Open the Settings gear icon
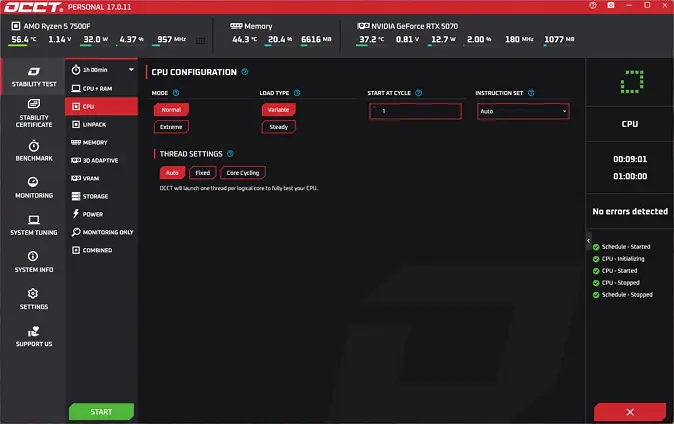Screen dimensions: 674x424 [x=33, y=293]
